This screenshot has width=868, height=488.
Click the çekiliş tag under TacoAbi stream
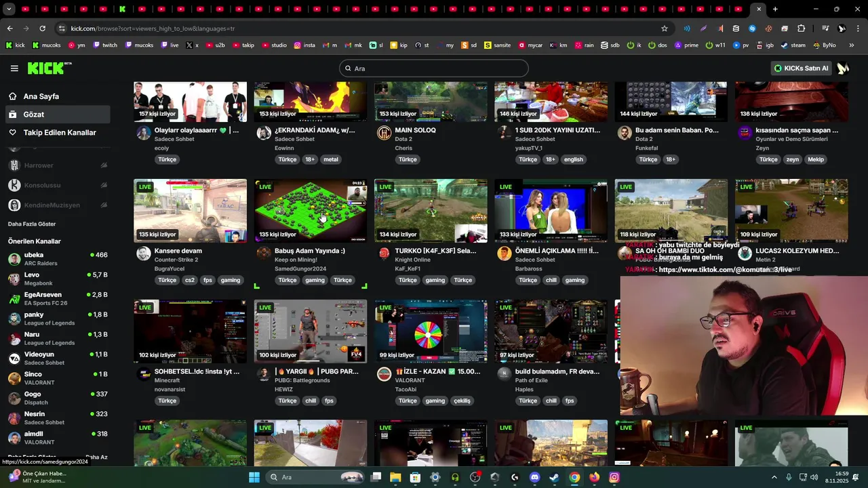(x=462, y=401)
